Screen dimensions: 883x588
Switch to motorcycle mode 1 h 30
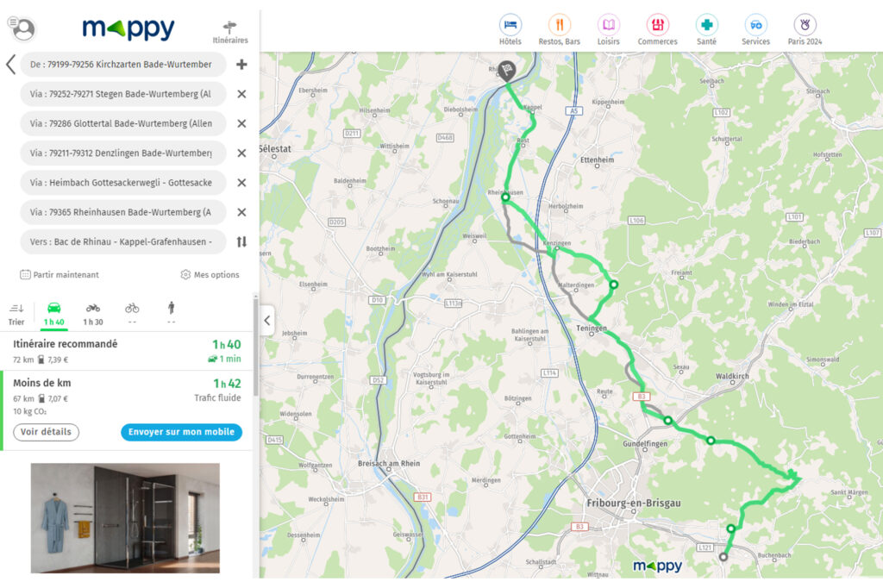click(x=93, y=315)
